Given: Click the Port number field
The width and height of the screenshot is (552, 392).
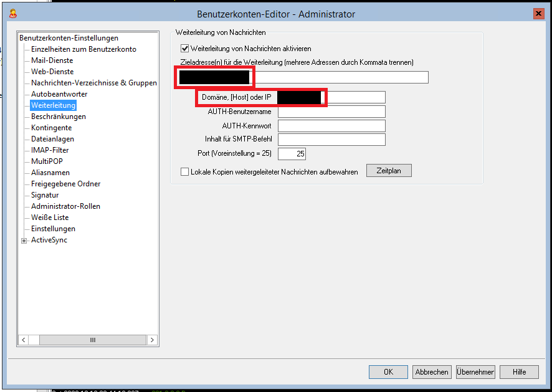Looking at the screenshot, I should (x=292, y=153).
